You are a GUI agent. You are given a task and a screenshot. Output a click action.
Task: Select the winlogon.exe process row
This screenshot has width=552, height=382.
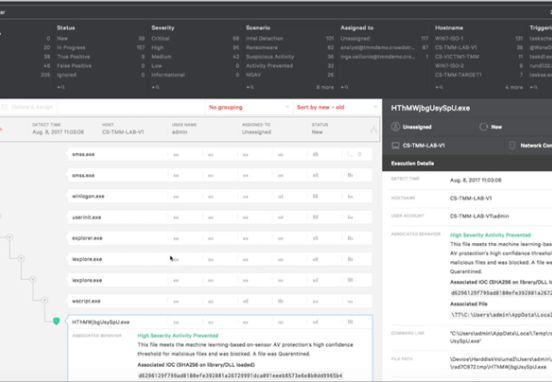tap(220, 196)
